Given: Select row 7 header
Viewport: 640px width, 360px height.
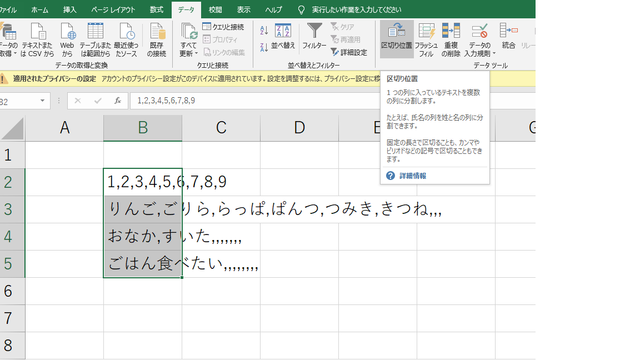Looking at the screenshot, I should (12, 318).
